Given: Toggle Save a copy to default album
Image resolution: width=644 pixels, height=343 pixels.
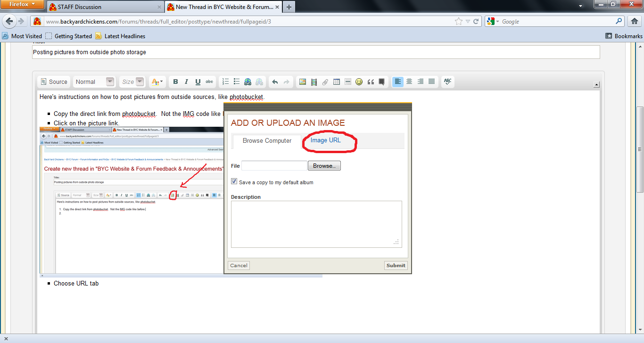Looking at the screenshot, I should click(234, 182).
